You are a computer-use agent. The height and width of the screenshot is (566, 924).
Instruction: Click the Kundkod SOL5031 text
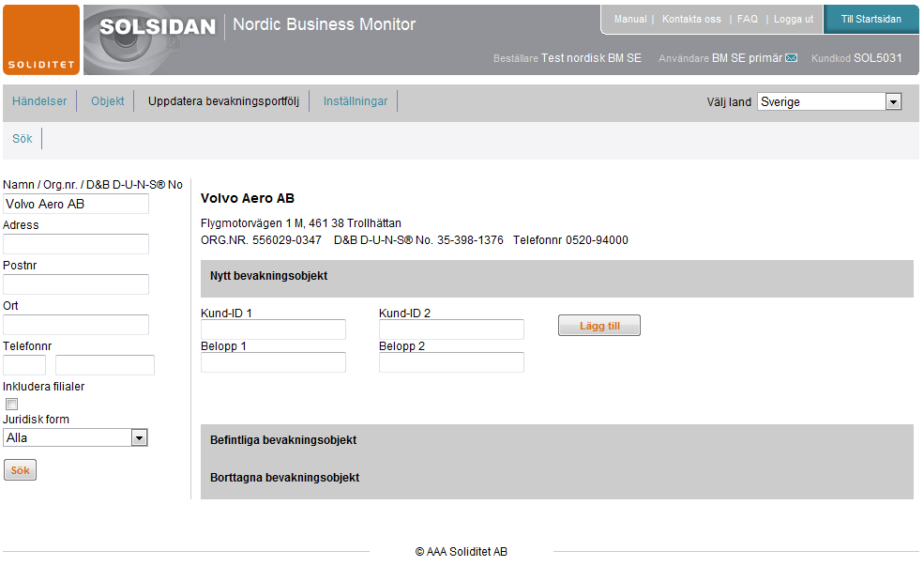(856, 58)
